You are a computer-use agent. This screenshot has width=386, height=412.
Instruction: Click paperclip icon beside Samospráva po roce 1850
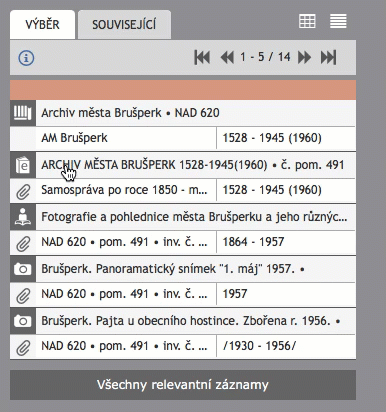click(23, 191)
